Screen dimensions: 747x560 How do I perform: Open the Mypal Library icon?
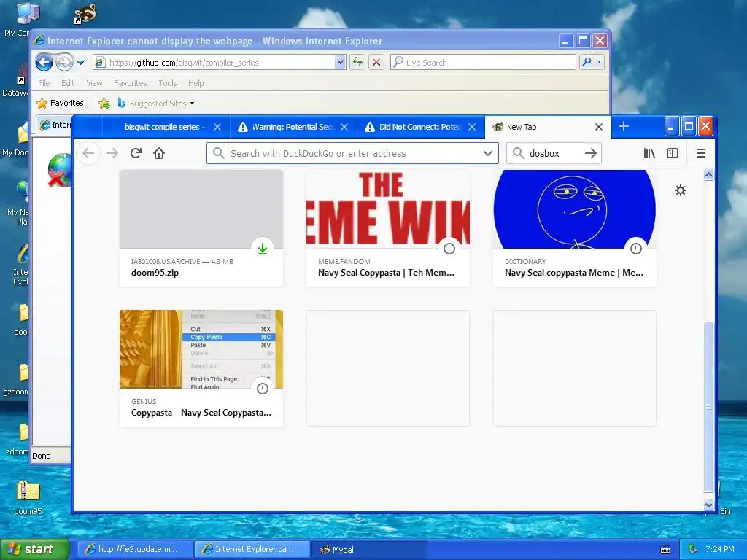(x=649, y=153)
